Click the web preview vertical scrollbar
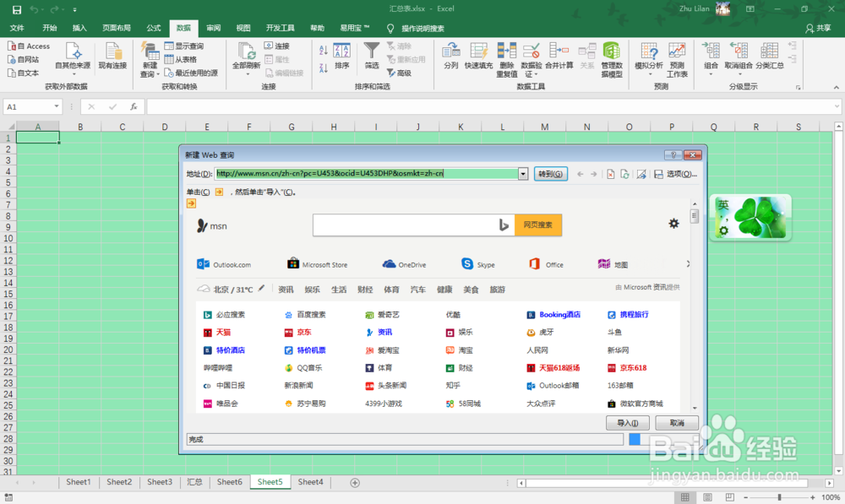The image size is (845, 504). [x=694, y=306]
